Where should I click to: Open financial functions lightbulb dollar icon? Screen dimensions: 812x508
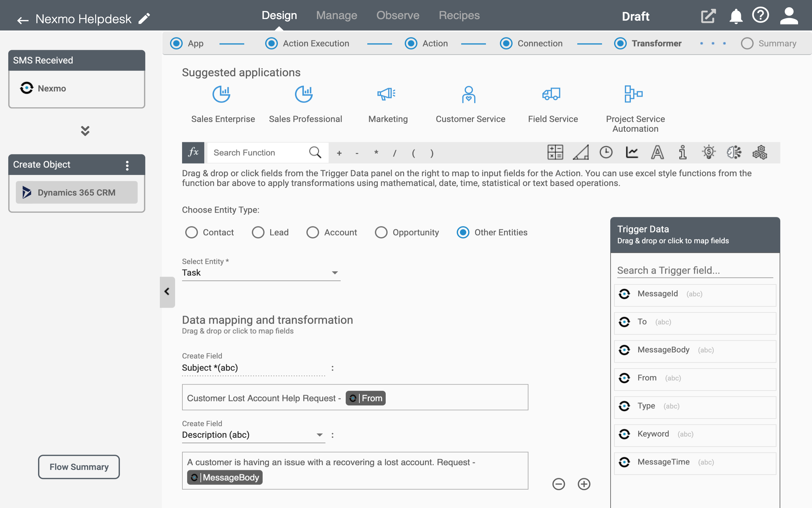[x=708, y=152]
